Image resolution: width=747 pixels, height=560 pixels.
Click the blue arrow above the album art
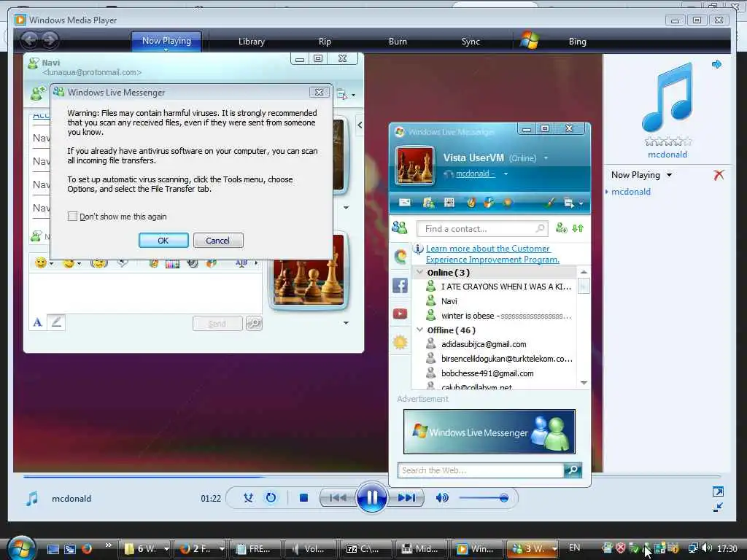(x=716, y=64)
